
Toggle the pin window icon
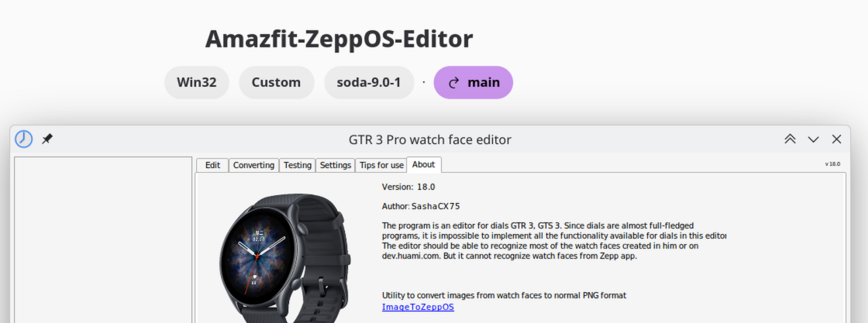[x=47, y=139]
